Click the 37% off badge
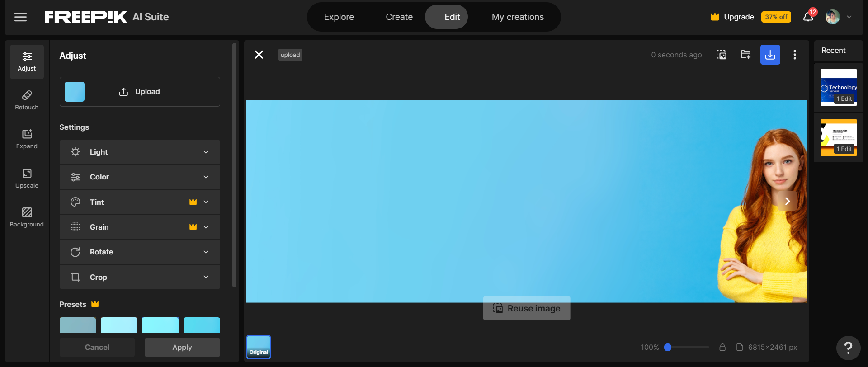The width and height of the screenshot is (868, 367). pyautogui.click(x=776, y=17)
